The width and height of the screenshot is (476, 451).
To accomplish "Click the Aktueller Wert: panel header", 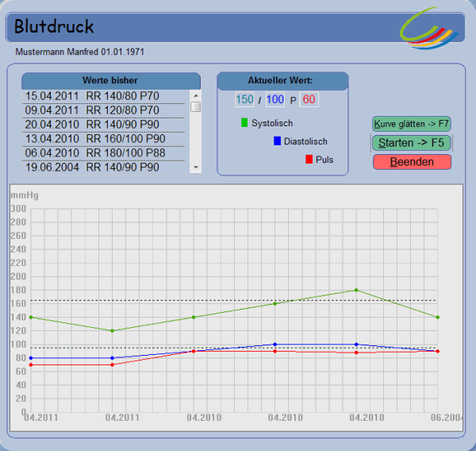I will pyautogui.click(x=282, y=80).
